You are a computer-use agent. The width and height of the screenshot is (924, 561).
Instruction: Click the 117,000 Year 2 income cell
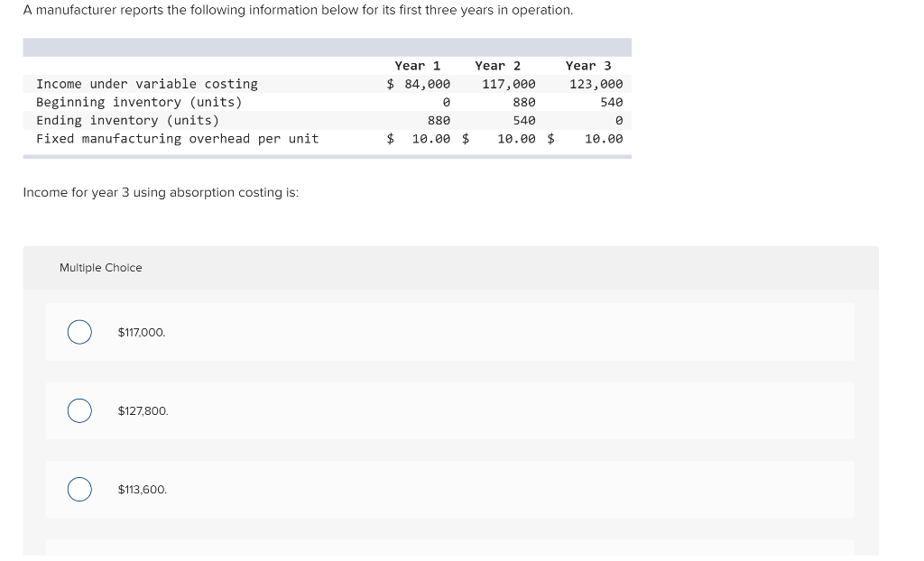(x=509, y=84)
